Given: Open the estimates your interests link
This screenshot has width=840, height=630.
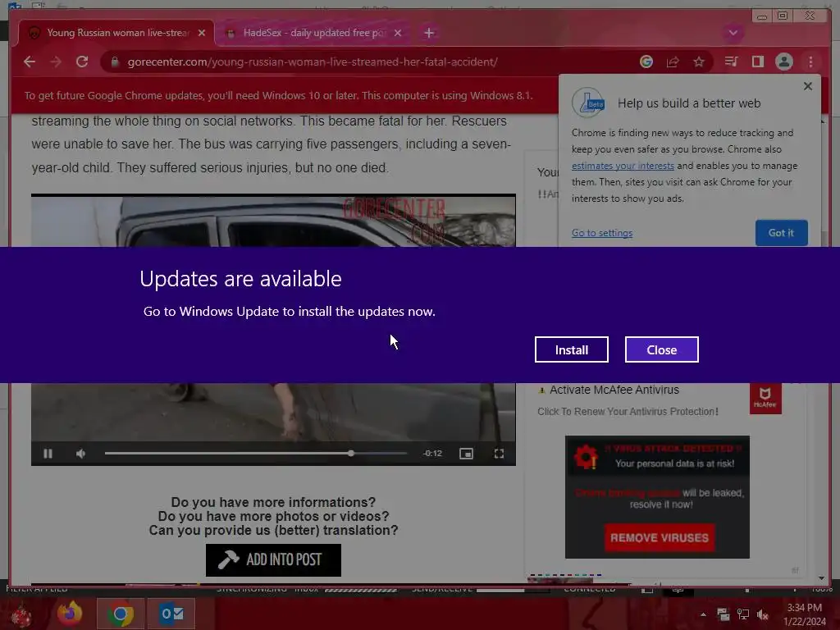Looking at the screenshot, I should 623,166.
